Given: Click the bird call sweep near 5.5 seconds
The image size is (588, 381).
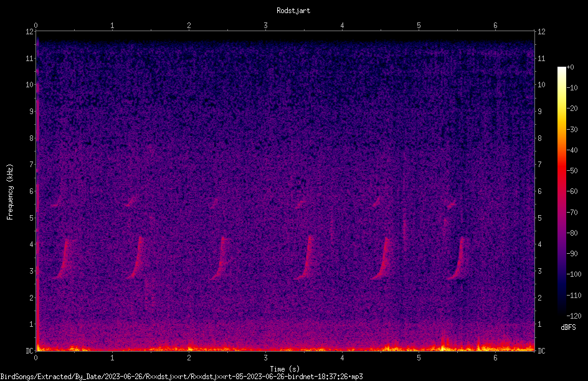Looking at the screenshot, I should point(457,258).
